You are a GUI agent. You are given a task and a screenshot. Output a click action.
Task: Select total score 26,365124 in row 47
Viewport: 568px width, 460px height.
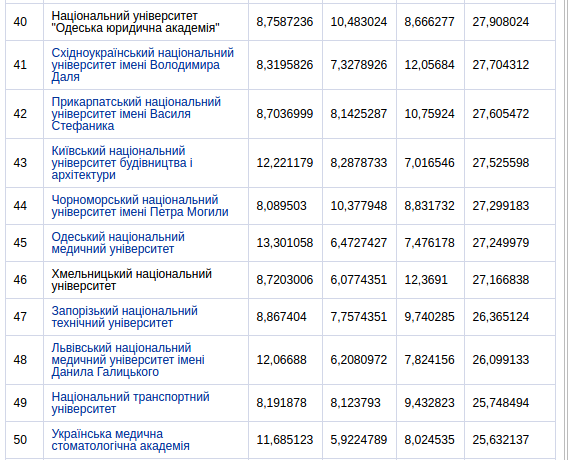click(x=501, y=317)
